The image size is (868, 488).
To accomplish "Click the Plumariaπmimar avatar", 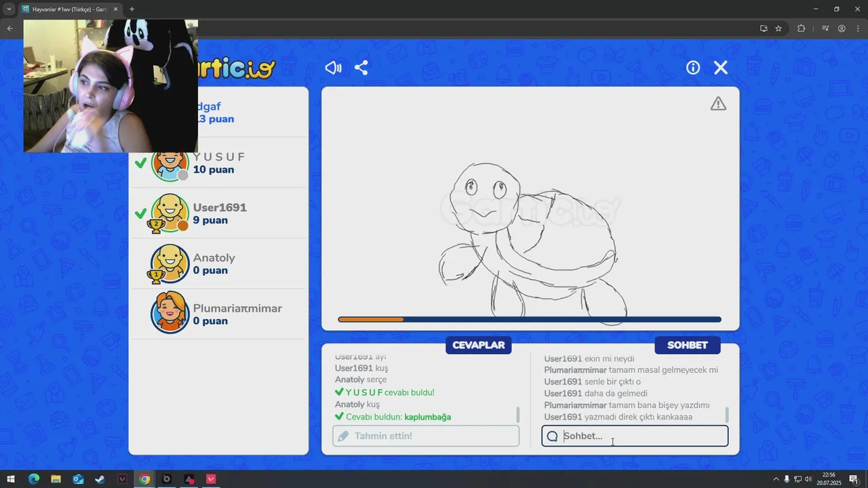I will pyautogui.click(x=170, y=314).
